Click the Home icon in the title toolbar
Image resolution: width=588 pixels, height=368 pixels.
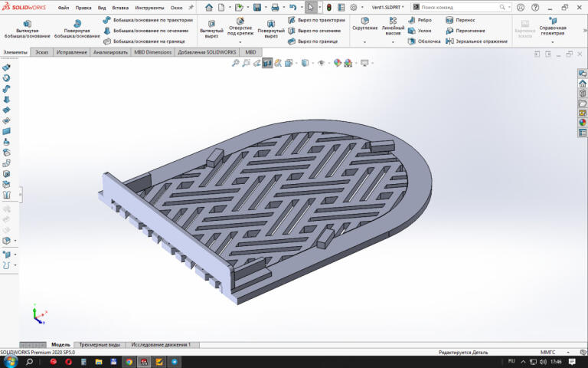pyautogui.click(x=209, y=7)
